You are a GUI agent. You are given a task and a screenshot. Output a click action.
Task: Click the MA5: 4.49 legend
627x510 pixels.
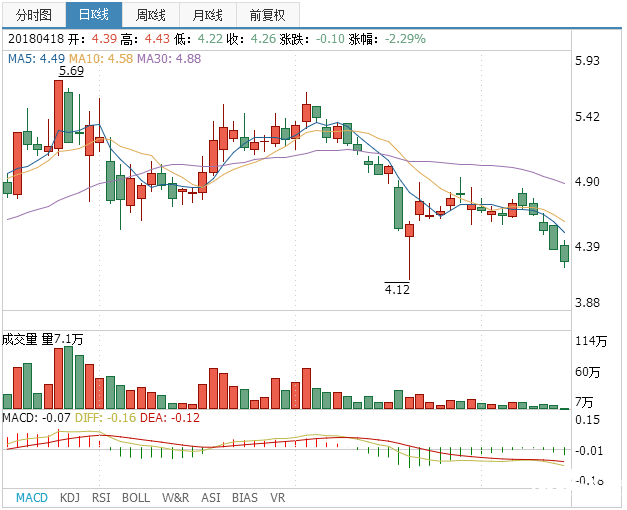(36, 59)
